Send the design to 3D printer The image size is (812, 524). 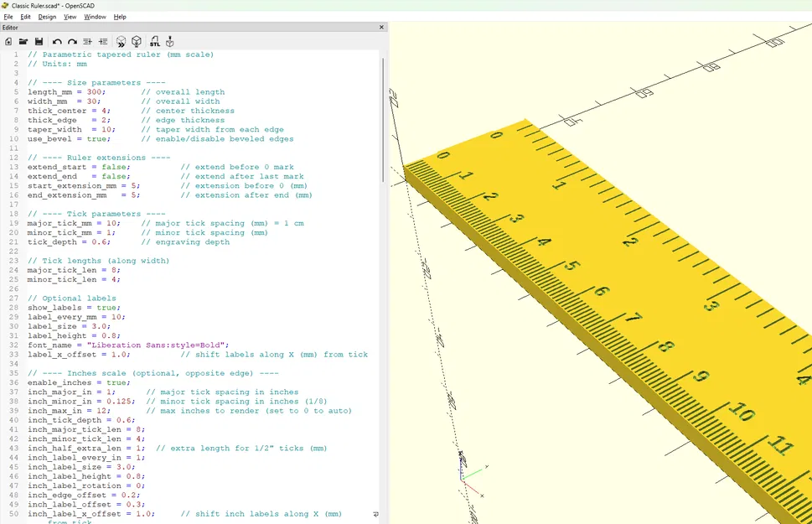(x=170, y=41)
